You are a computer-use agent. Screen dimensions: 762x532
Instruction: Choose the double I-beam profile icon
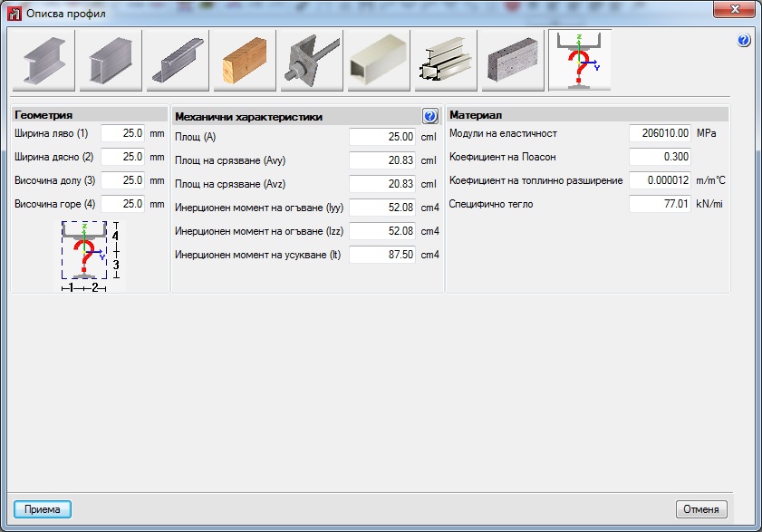(111, 61)
